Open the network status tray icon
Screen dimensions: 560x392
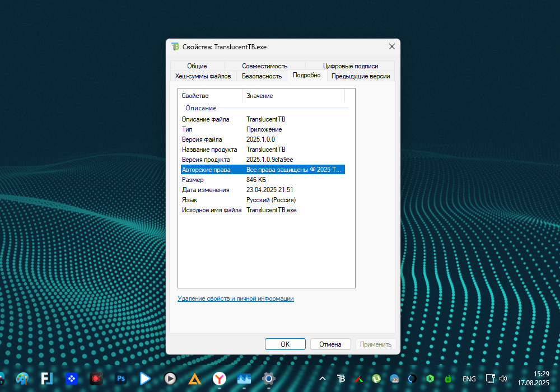tap(491, 379)
